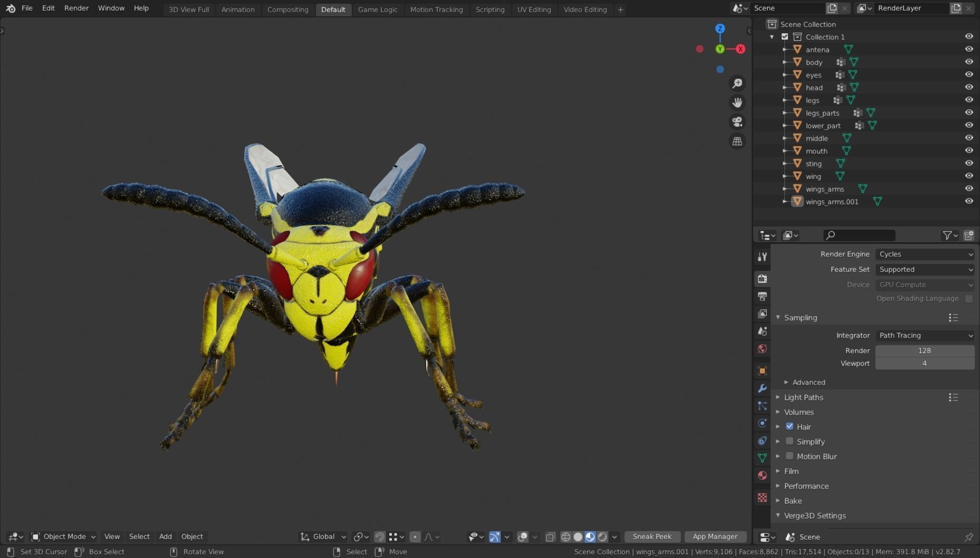Open Modifiers wrench tab icon
Image resolution: width=980 pixels, height=558 pixels.
(762, 388)
